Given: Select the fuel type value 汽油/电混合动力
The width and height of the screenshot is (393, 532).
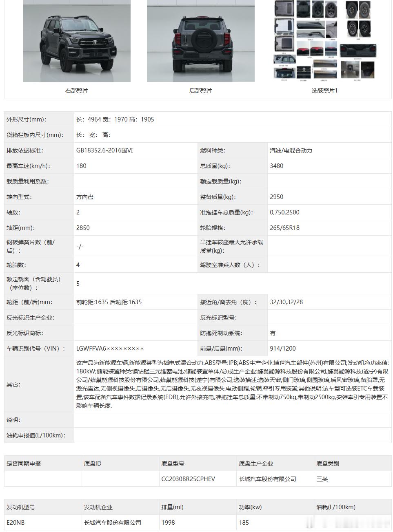Looking at the screenshot, I should (x=291, y=150).
